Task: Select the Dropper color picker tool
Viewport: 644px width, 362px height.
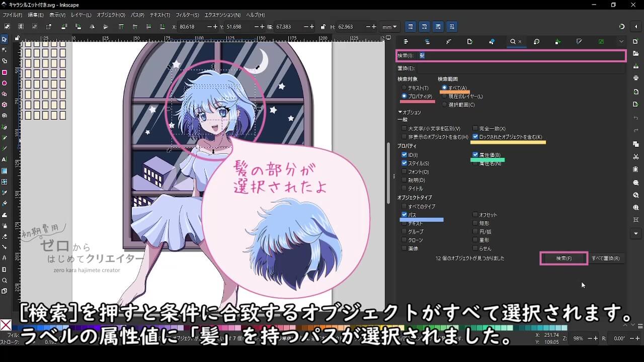Action: (x=5, y=193)
